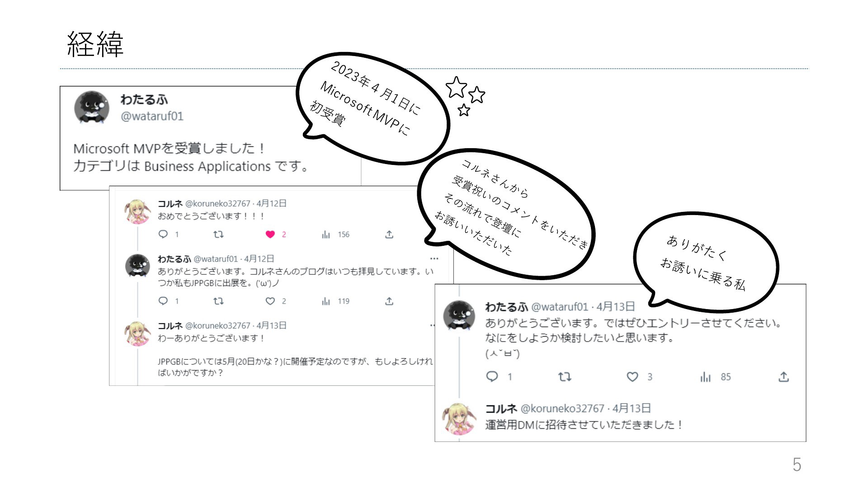The image size is (868, 488).
Task: Share コルネ's congratulation tweet via share icon
Action: click(x=389, y=234)
